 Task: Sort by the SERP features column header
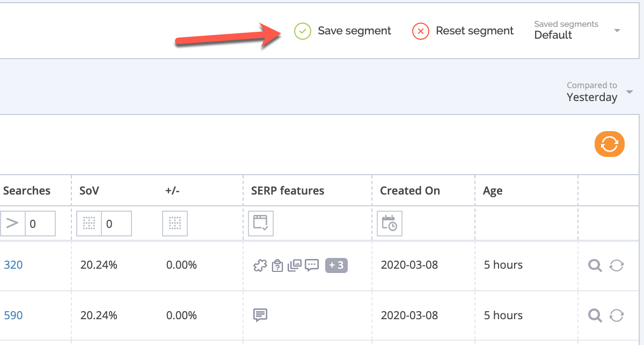point(288,191)
